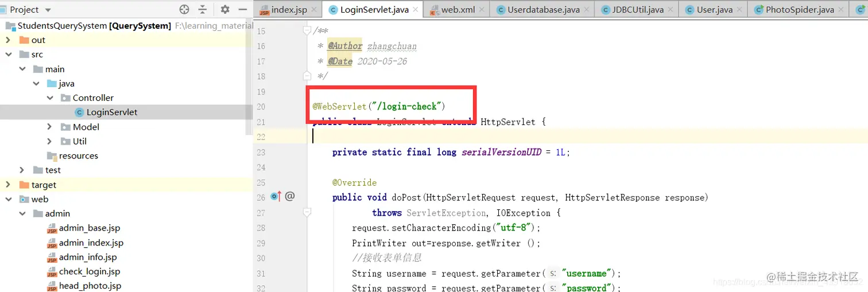Click the orange out folder icon
The width and height of the screenshot is (868, 292).
pos(24,40)
